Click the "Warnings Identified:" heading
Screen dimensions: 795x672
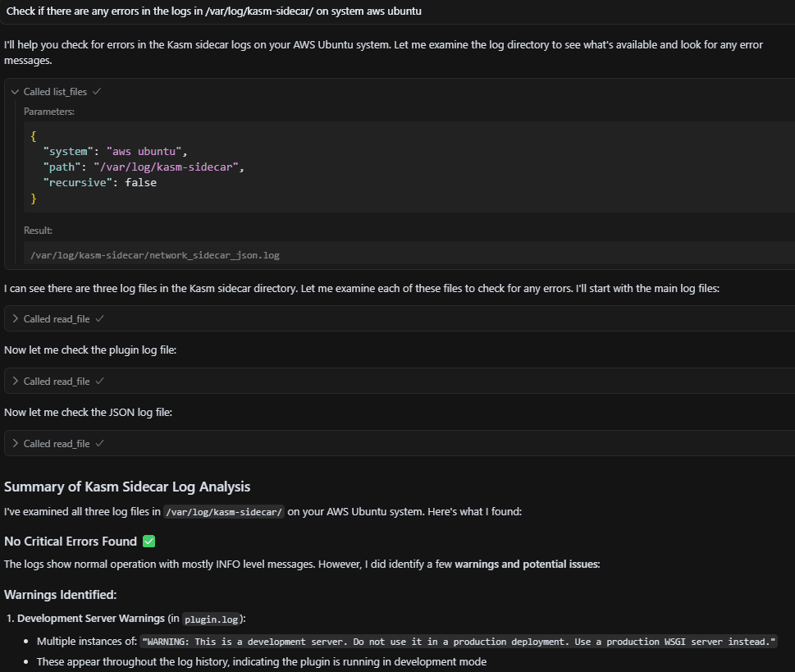pos(61,594)
